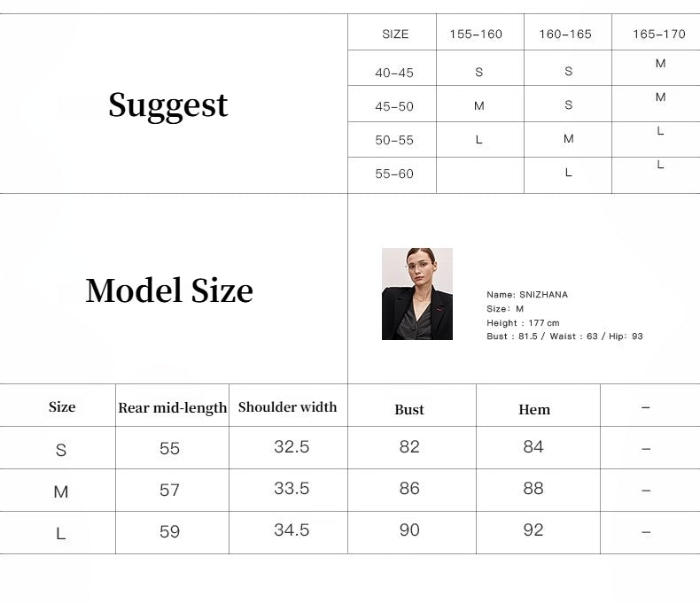Select hem value 92 in L row
Screen dimensions: 700x603
[533, 530]
